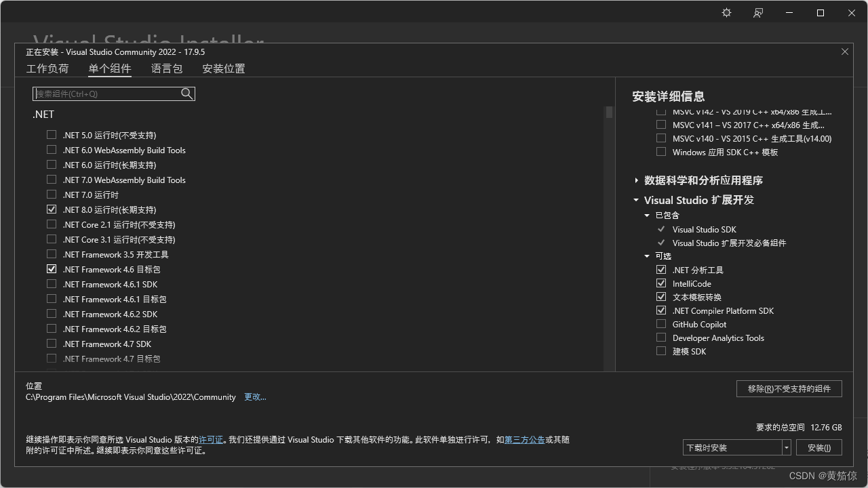
Task: Tick .NET Core 3.1 运行时(不受支持)
Action: pos(52,239)
